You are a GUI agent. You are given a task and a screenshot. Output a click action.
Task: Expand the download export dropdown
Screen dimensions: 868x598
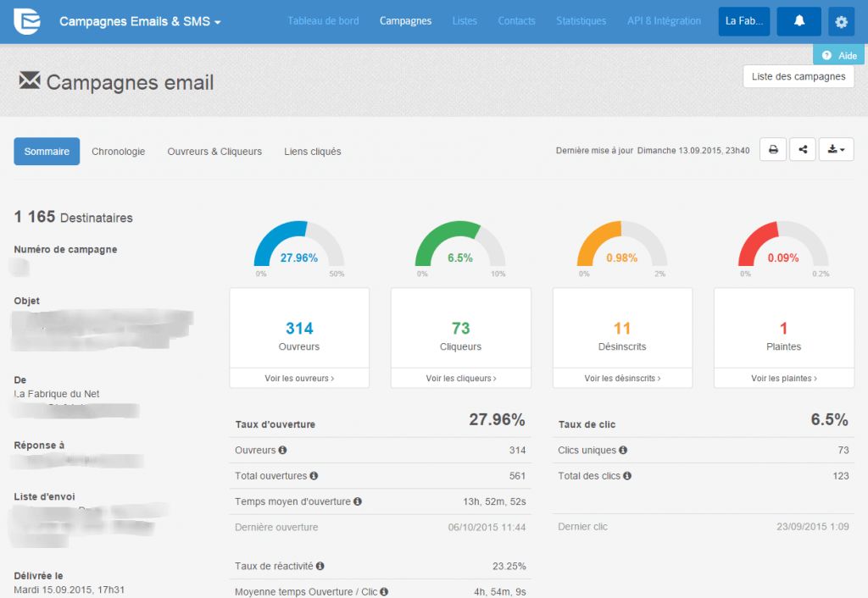pos(836,150)
